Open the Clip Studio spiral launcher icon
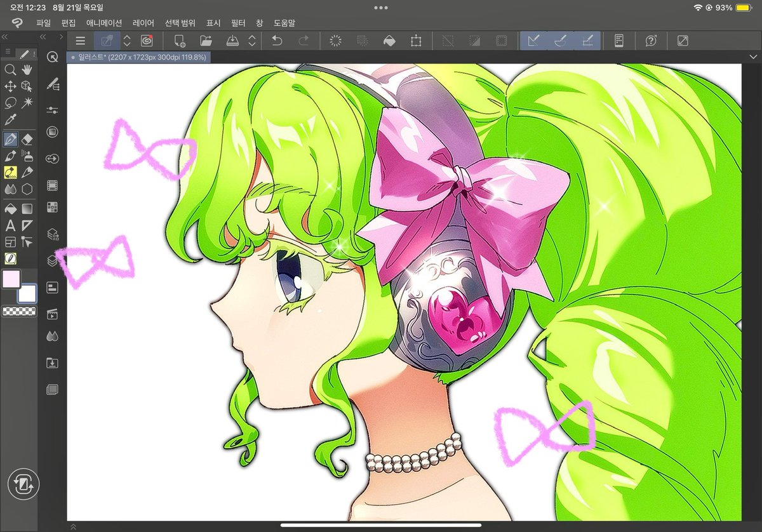The height and width of the screenshot is (532, 762). point(147,41)
